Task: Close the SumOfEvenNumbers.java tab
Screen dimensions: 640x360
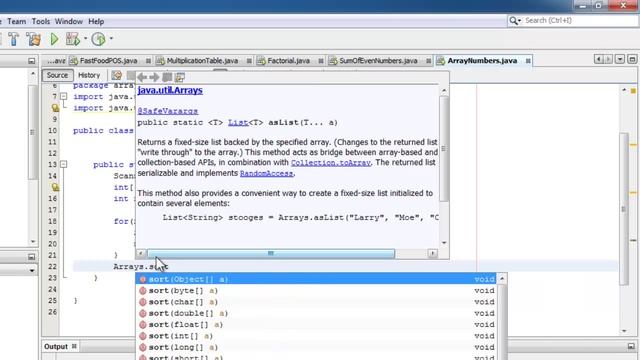Action: [x=429, y=61]
